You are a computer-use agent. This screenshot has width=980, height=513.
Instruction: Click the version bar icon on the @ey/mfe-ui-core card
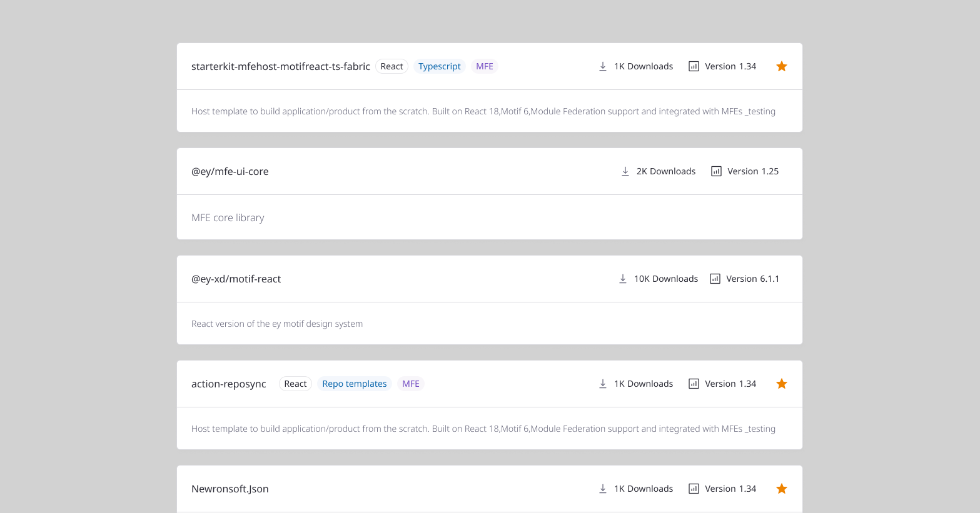pos(715,171)
